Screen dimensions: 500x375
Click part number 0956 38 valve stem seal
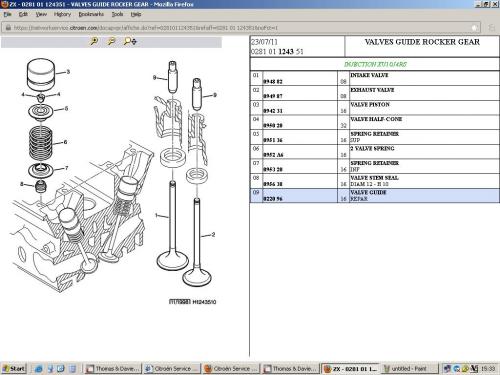pyautogui.click(x=273, y=184)
